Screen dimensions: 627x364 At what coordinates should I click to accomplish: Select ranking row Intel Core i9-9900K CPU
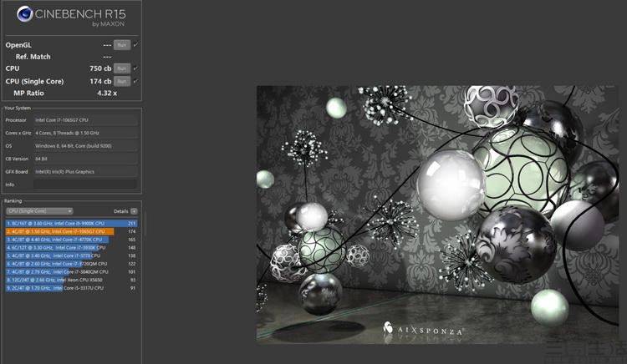tap(71, 224)
